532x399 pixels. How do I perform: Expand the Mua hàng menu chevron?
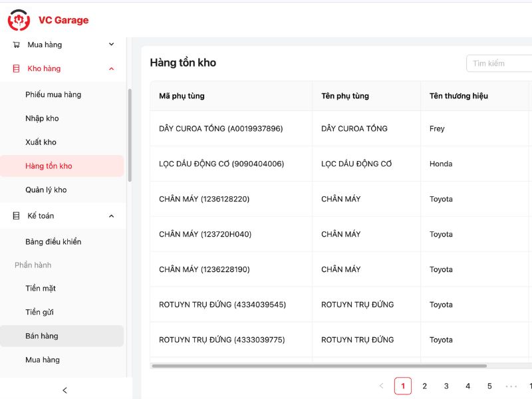[x=111, y=45]
